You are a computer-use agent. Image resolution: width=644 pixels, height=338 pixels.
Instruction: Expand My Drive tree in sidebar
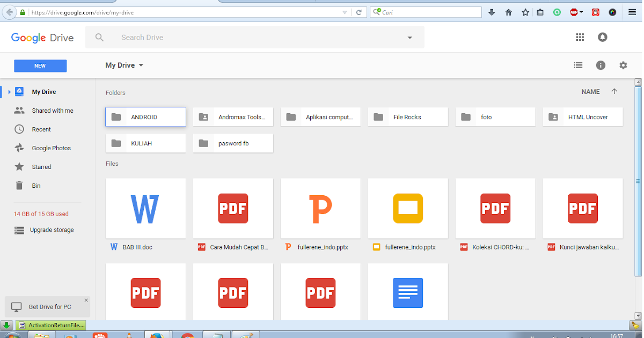9,92
